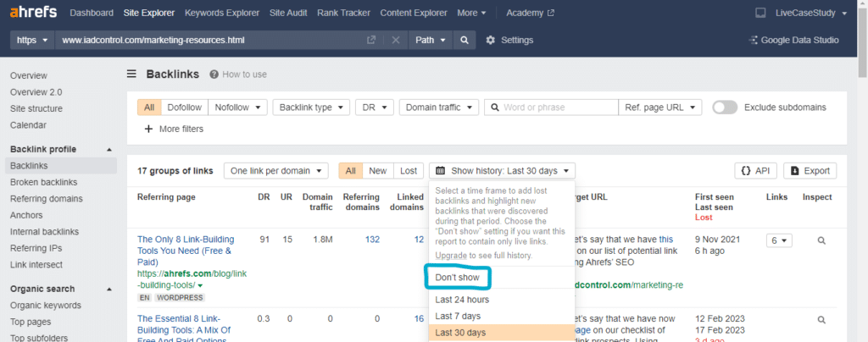Screen dimensions: 868x342
Task: Filter by Dofollow links
Action: point(184,108)
